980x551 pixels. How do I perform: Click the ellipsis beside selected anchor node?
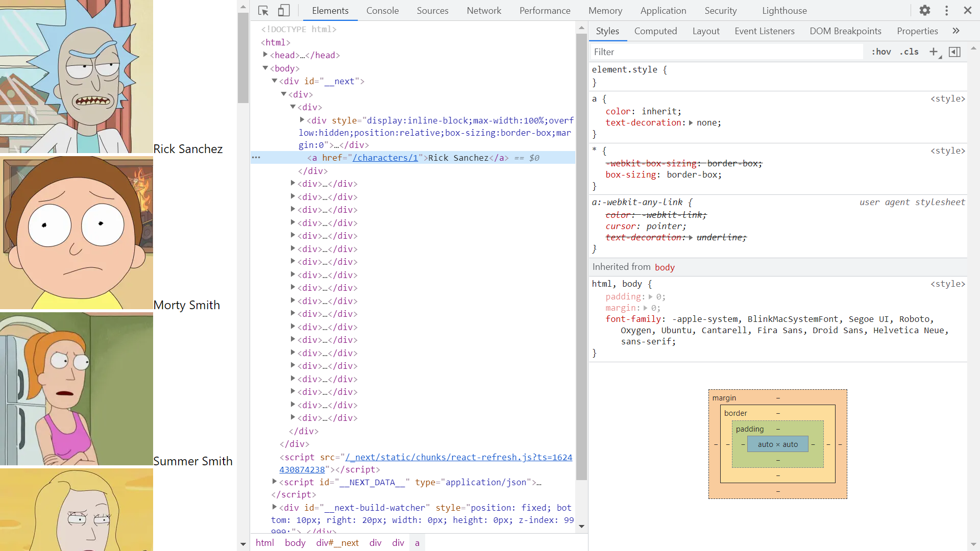pos(256,158)
